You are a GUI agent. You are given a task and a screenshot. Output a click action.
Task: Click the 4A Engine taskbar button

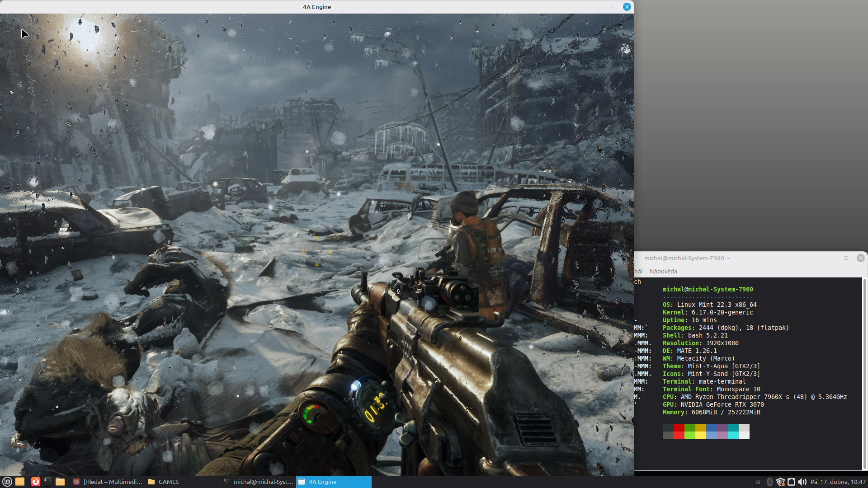pyautogui.click(x=334, y=482)
